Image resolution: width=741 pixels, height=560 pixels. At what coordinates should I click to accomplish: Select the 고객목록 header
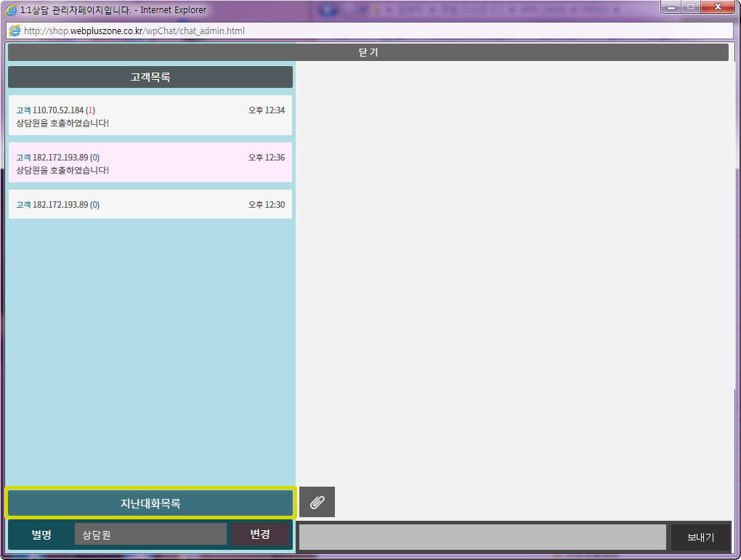[150, 77]
